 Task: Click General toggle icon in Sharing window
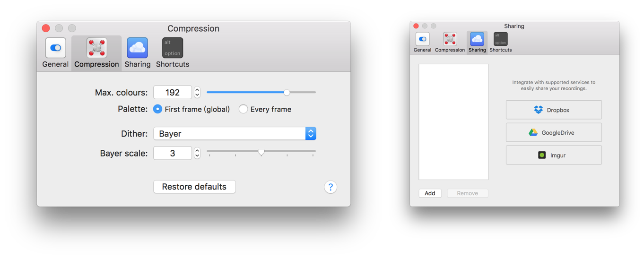[x=422, y=39]
